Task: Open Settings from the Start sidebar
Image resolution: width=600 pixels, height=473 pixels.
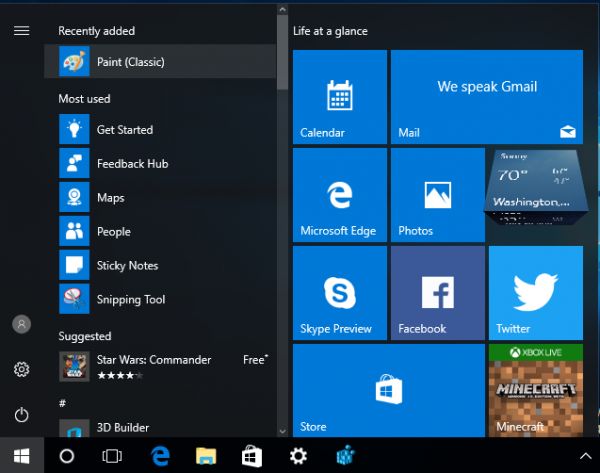Action: pos(21,369)
